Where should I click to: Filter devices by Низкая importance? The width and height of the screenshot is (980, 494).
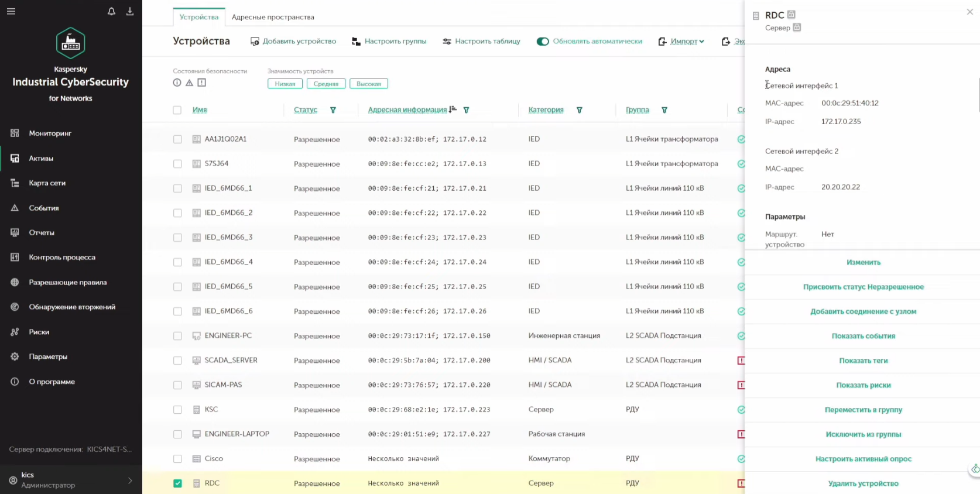pos(285,84)
